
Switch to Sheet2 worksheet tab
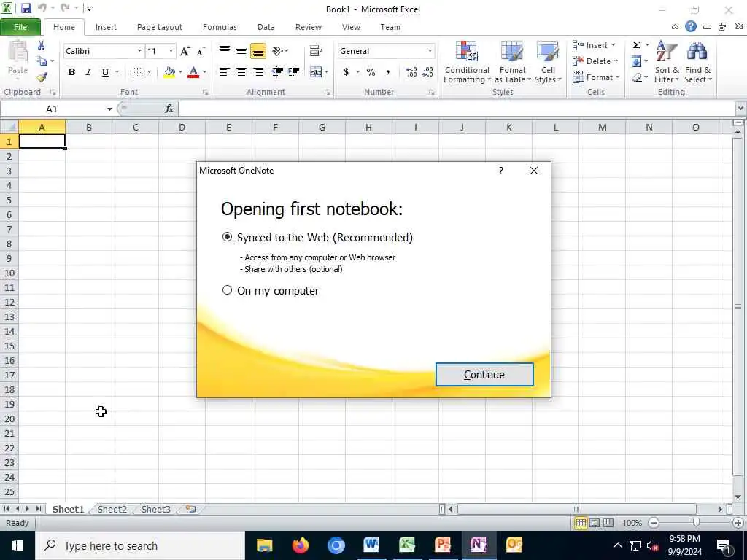pos(112,509)
